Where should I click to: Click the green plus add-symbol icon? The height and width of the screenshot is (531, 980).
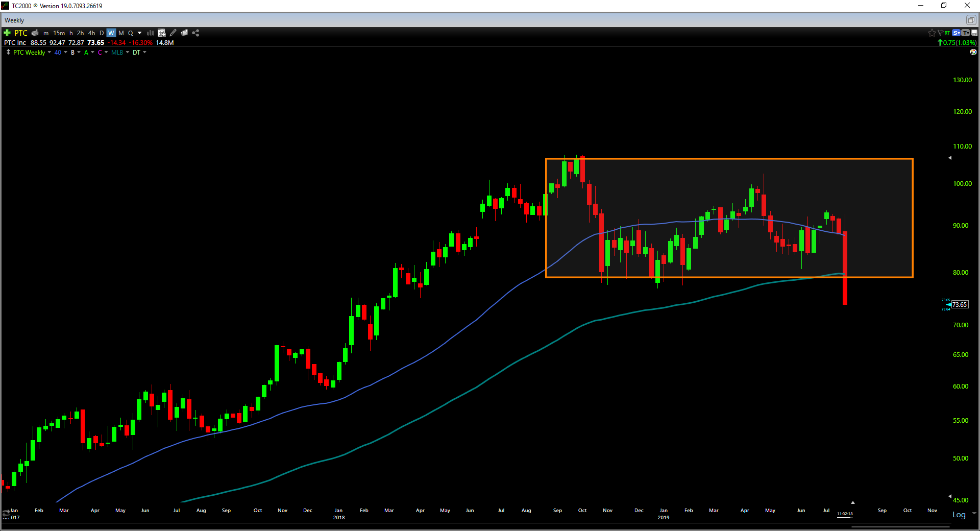click(7, 33)
